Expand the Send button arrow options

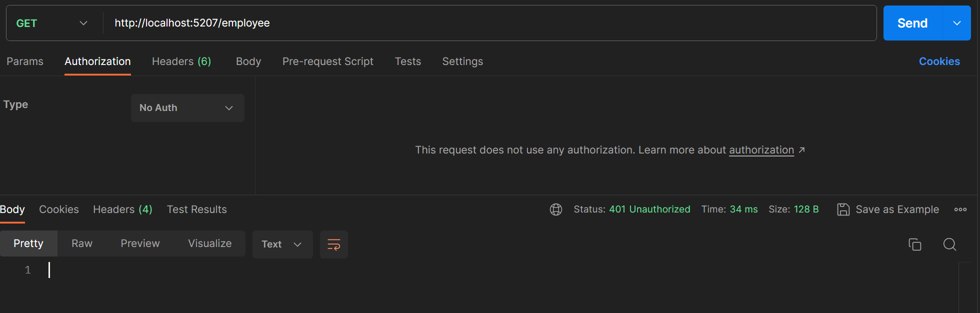click(957, 23)
